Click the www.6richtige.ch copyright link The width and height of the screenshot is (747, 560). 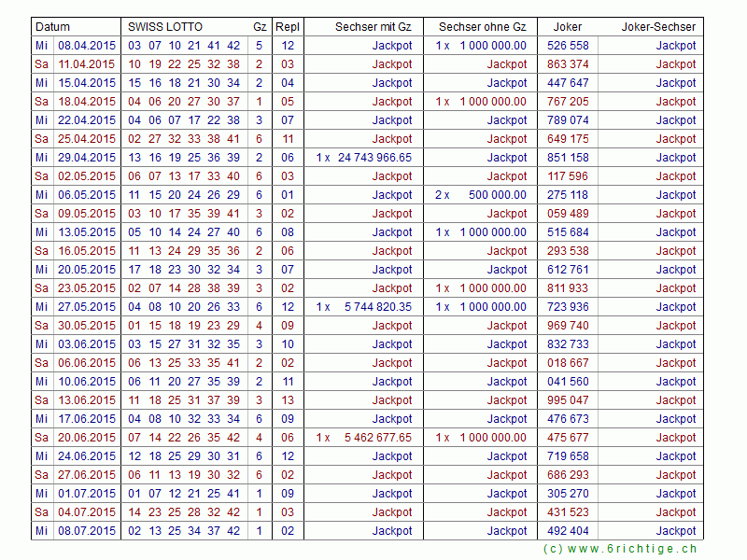point(619,550)
